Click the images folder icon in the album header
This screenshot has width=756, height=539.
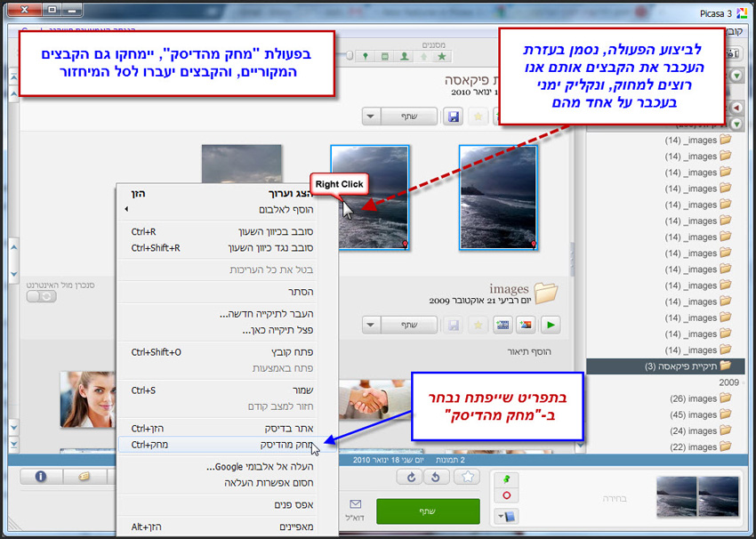point(545,293)
